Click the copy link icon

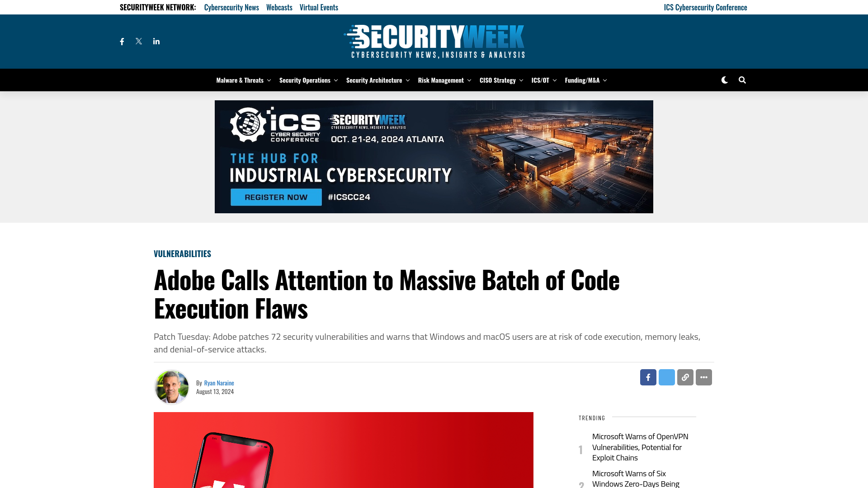685,377
